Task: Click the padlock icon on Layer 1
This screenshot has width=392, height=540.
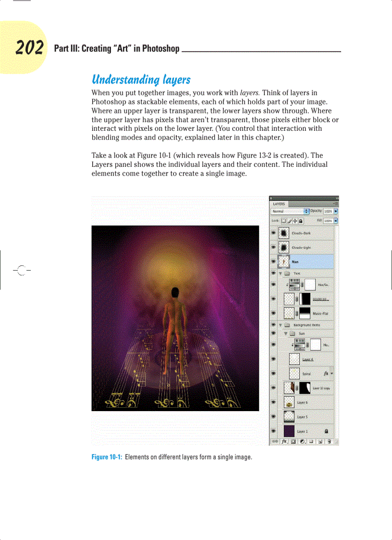Action: pos(326,431)
